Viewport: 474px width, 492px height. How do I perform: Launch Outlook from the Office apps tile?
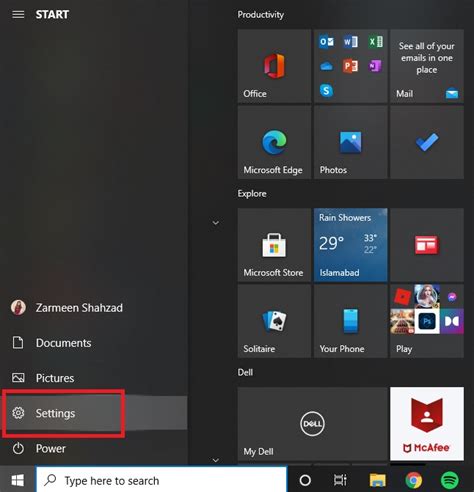326,42
